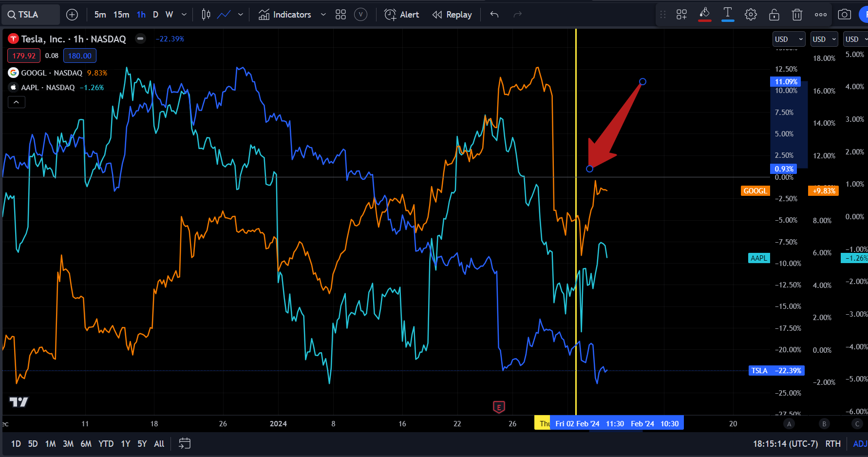Viewport: 868px width, 457px height.
Task: Take a chart snapshot with camera icon
Action: pyautogui.click(x=845, y=15)
